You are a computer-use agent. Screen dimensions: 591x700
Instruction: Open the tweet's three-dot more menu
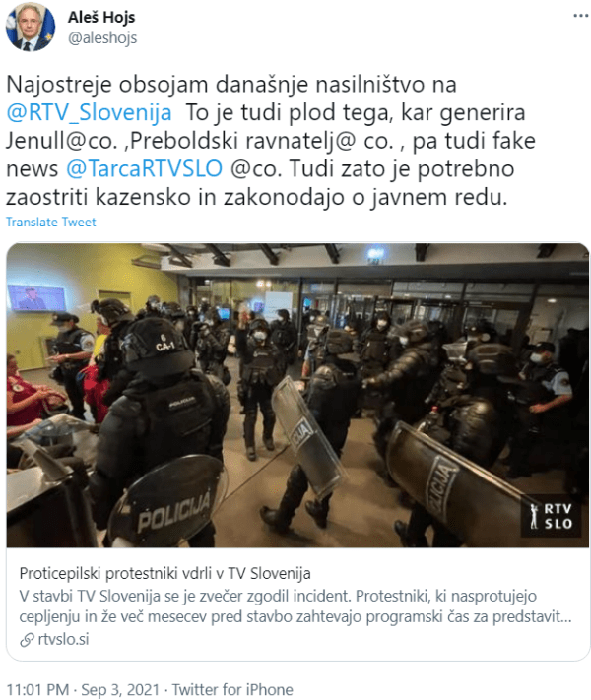[x=581, y=16]
